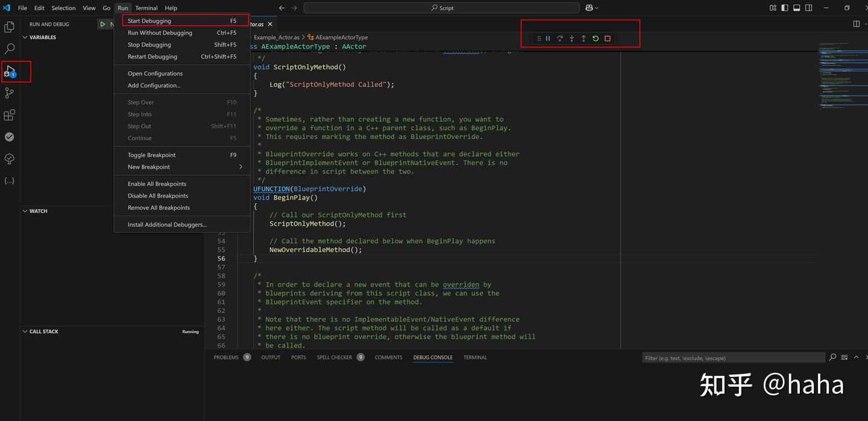Collapse the Watch section

pos(25,211)
